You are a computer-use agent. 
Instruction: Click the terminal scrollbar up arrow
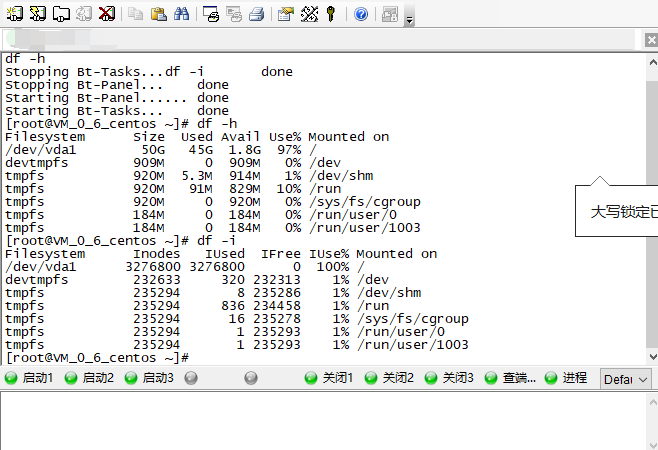pos(653,63)
